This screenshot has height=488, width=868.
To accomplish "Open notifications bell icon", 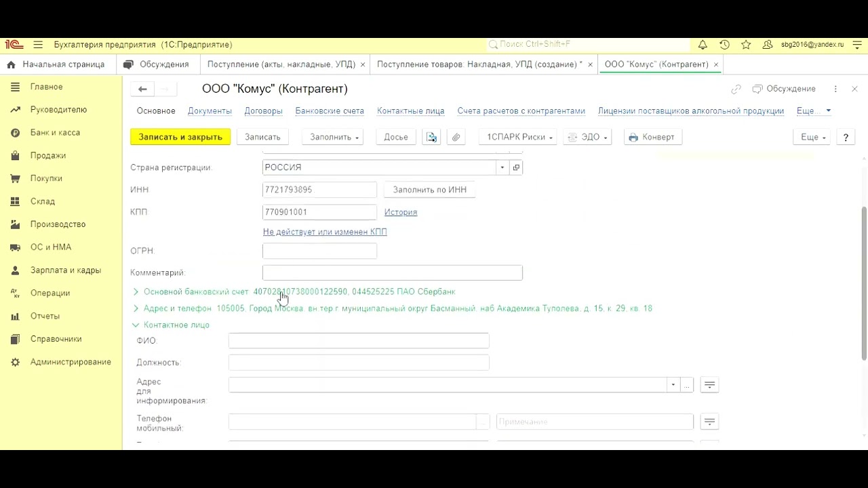I will [x=703, y=45].
